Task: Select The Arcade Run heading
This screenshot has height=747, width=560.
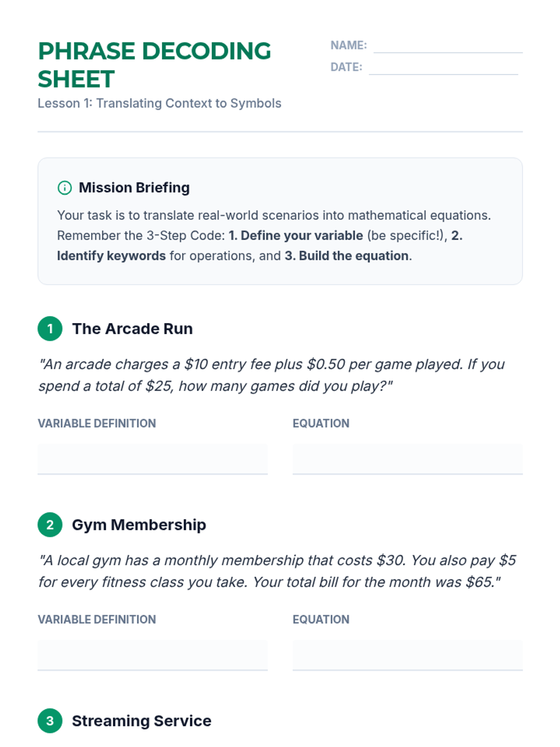Action: point(132,329)
